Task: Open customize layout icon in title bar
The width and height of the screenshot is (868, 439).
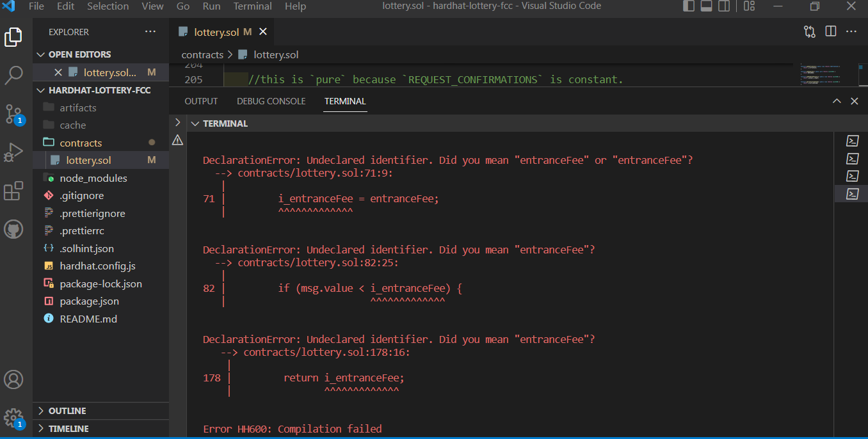Action: (x=750, y=6)
